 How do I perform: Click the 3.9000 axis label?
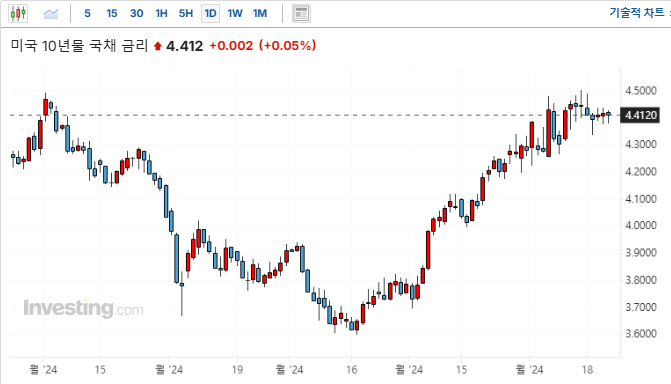641,253
